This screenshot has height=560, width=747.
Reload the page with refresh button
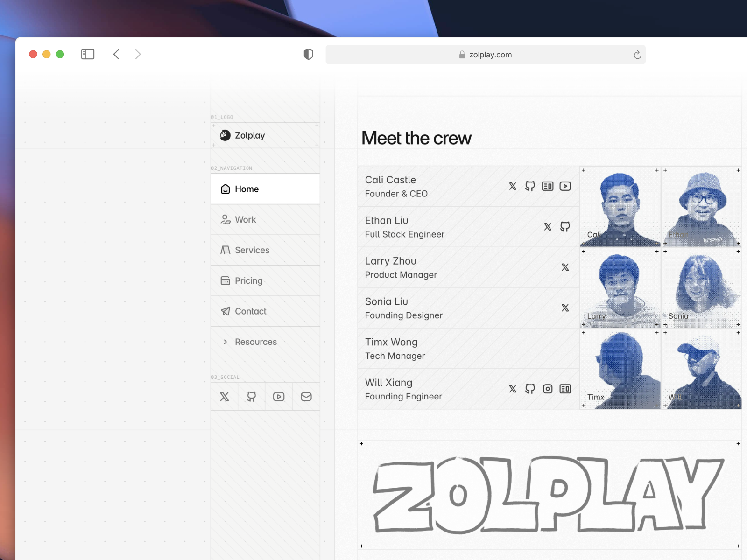point(637,55)
